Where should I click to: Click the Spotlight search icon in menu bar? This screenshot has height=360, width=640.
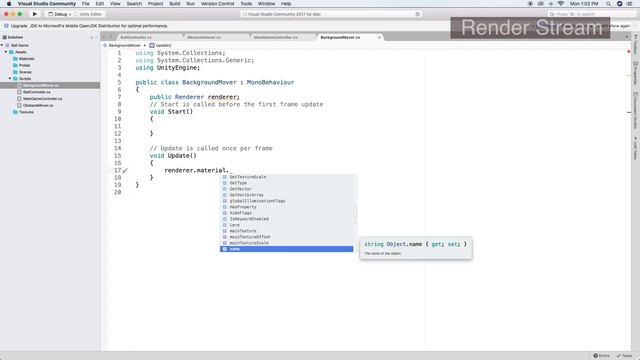(x=608, y=4)
